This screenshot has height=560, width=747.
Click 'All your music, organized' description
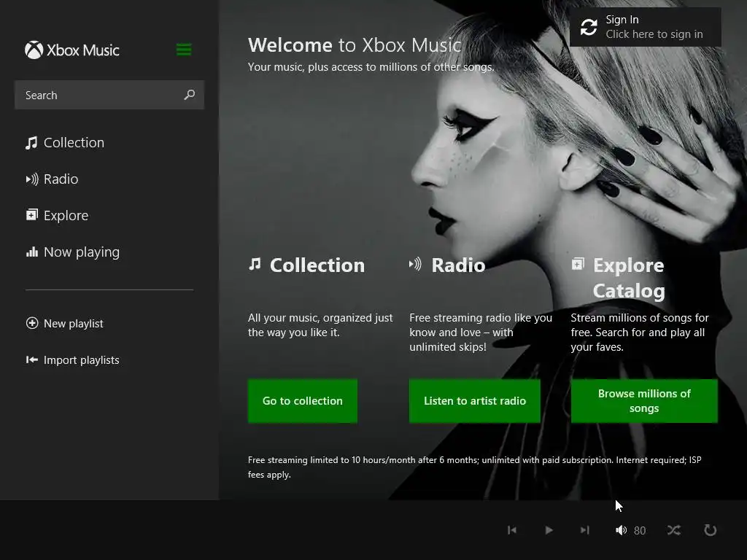click(x=320, y=324)
